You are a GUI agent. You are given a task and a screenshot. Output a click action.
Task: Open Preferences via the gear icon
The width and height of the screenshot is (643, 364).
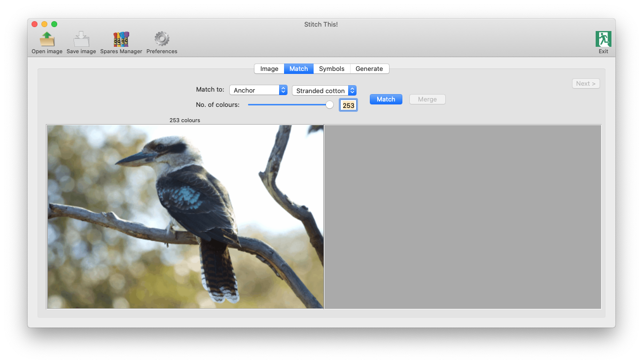pos(162,39)
